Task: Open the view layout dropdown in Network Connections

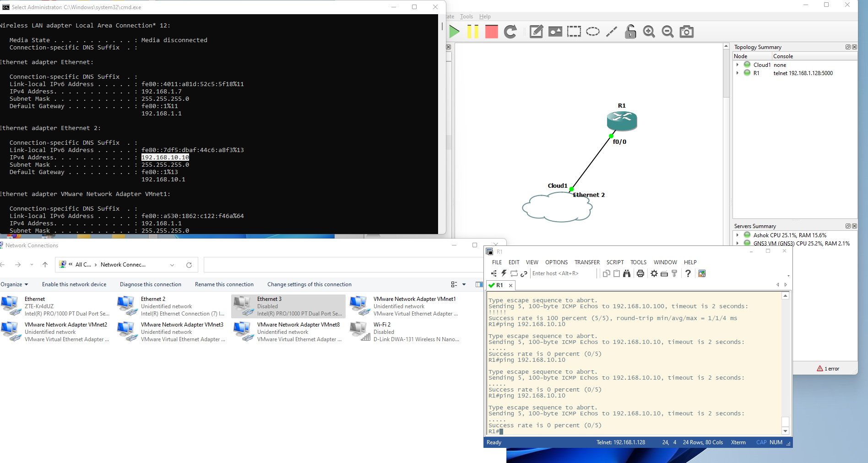Action: click(463, 284)
